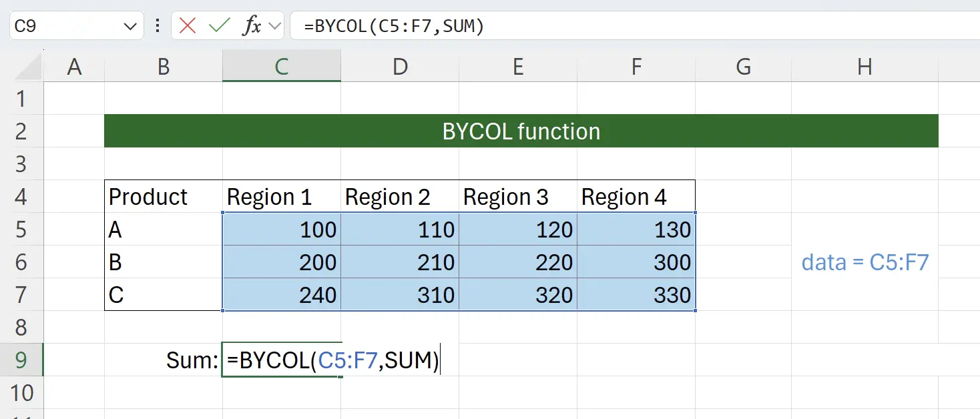Select column H header
The image size is (980, 419).
pos(864,67)
